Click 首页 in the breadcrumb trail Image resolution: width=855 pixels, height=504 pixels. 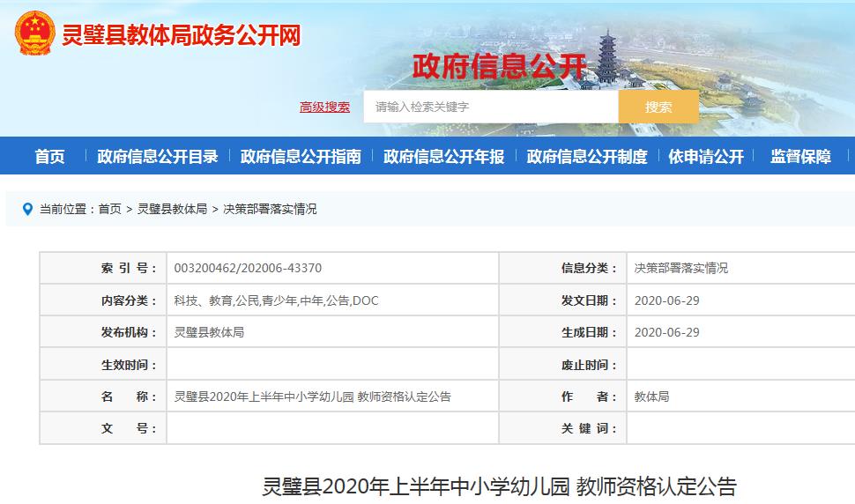(109, 209)
